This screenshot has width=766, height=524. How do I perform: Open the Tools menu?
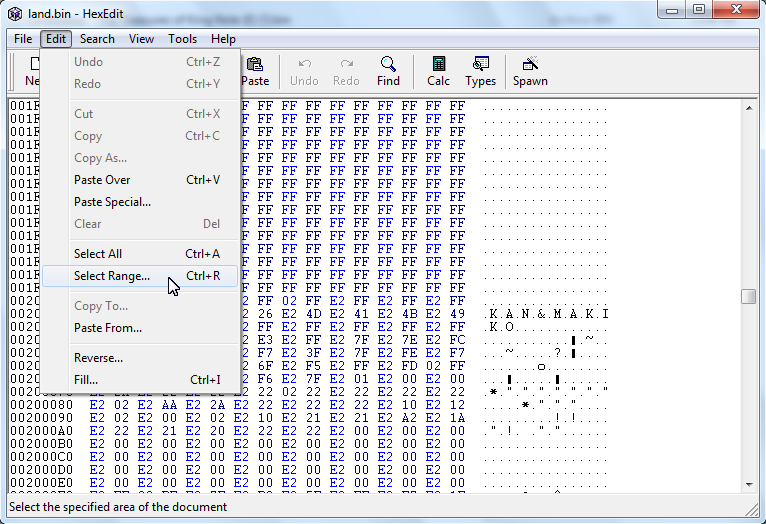pyautogui.click(x=182, y=39)
